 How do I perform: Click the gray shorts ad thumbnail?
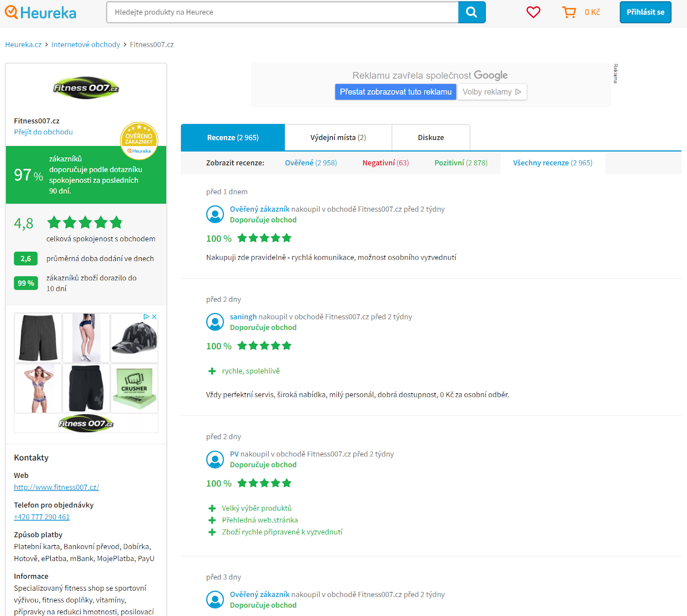click(38, 338)
